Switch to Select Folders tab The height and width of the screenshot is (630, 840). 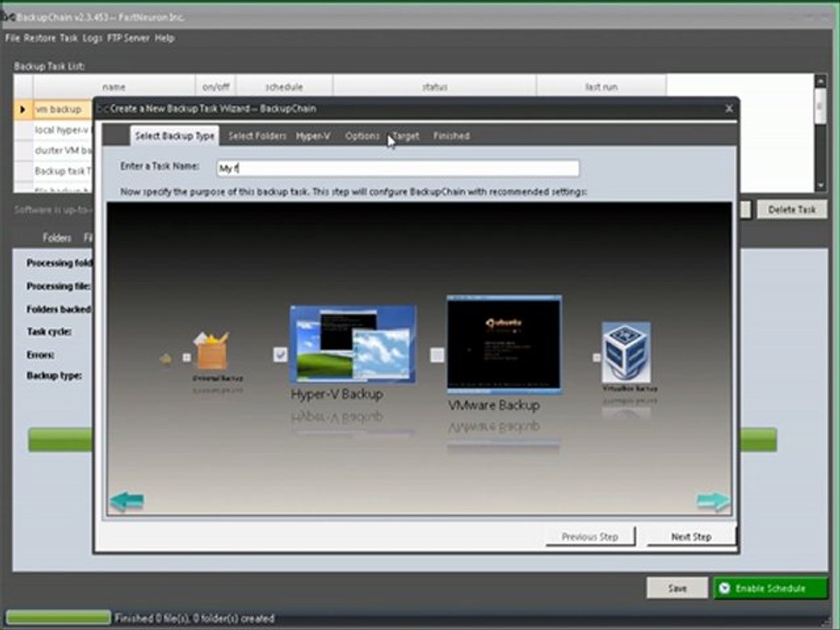[257, 136]
